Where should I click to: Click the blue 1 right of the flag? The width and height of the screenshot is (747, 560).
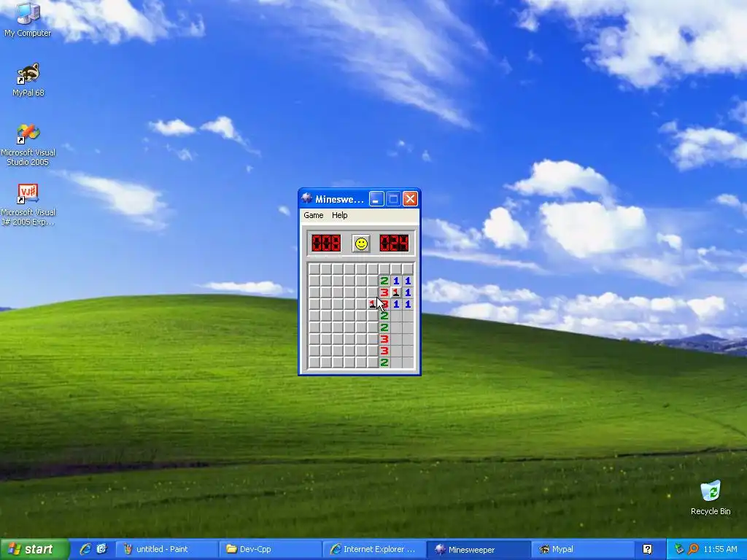pos(408,292)
